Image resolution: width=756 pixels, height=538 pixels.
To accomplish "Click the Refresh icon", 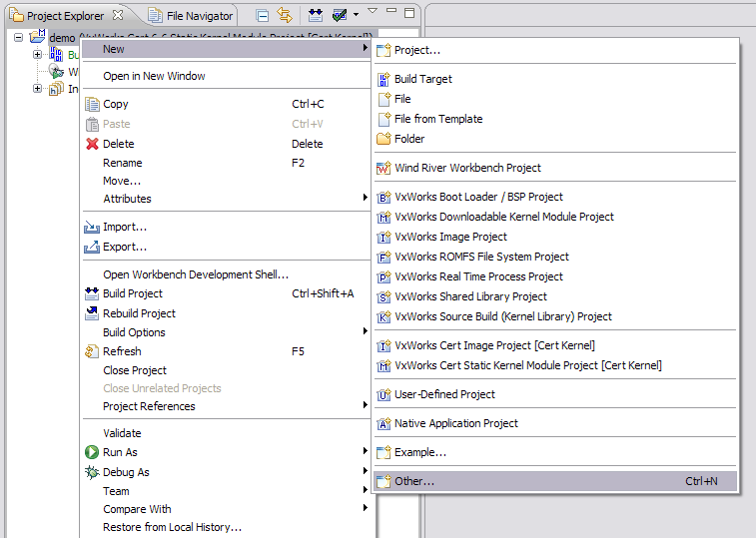I will (92, 351).
